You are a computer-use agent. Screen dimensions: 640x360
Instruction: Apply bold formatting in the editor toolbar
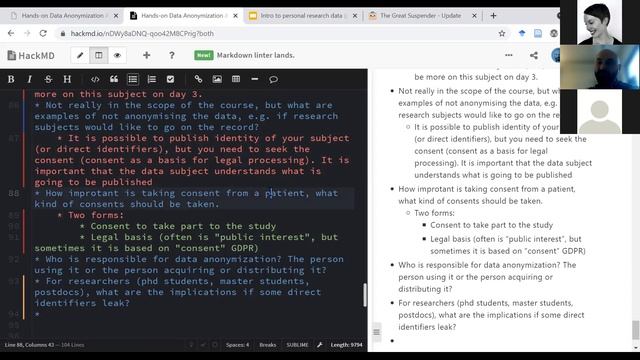(x=11, y=79)
